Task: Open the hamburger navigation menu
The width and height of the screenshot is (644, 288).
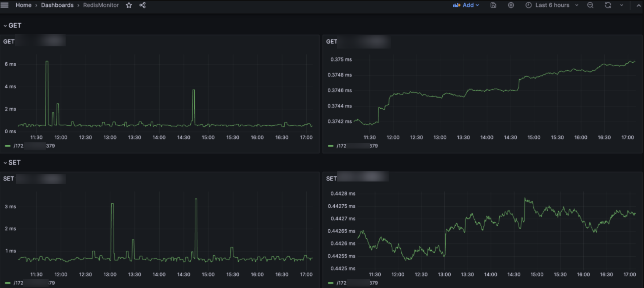Action: [5, 5]
